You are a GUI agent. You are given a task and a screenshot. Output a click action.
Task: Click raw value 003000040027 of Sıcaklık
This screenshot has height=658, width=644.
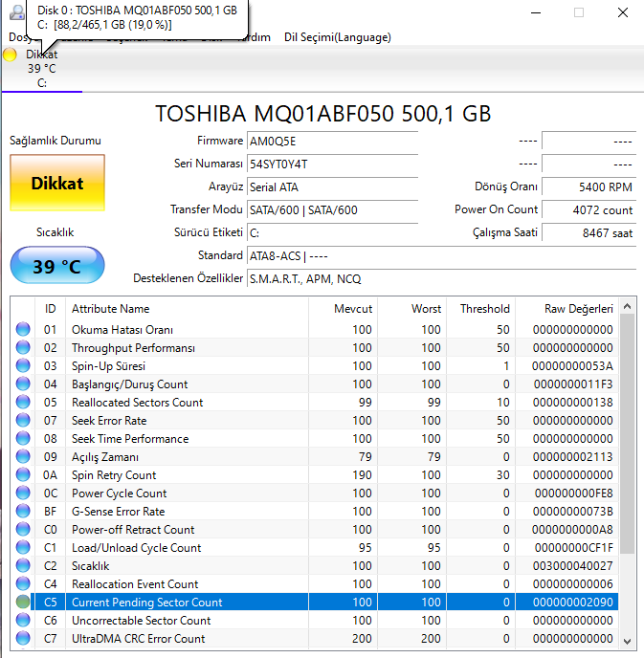click(x=572, y=566)
